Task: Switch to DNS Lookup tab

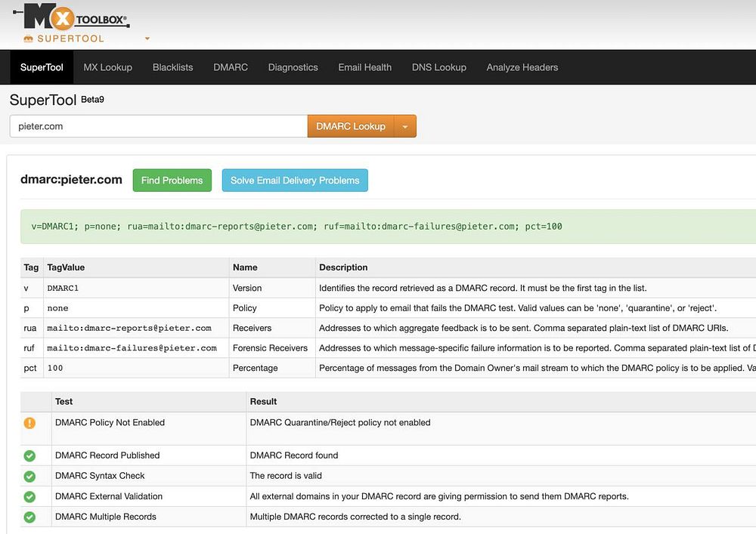Action: coord(438,67)
